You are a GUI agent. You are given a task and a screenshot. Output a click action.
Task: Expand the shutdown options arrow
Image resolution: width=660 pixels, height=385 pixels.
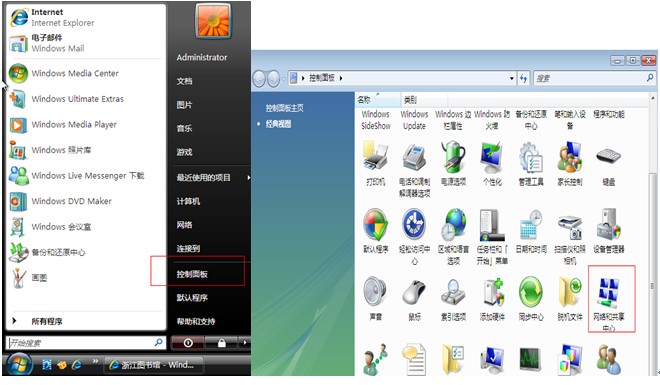point(245,343)
